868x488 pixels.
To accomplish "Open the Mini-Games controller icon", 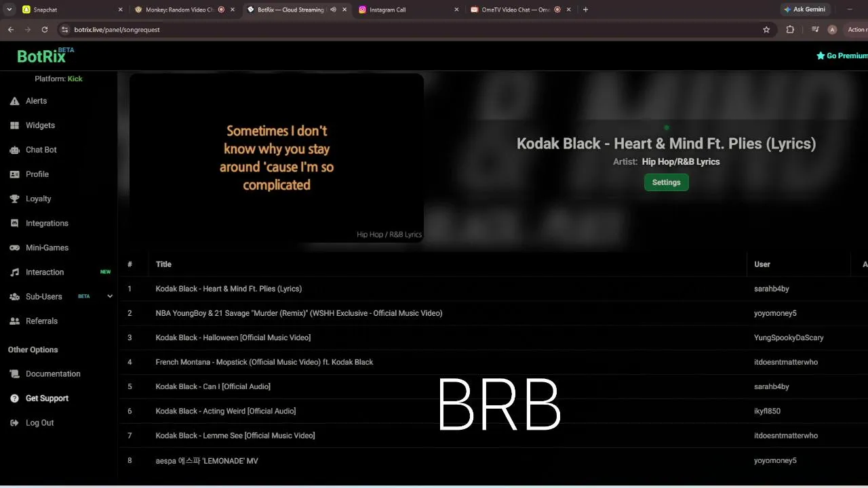I will tap(14, 247).
